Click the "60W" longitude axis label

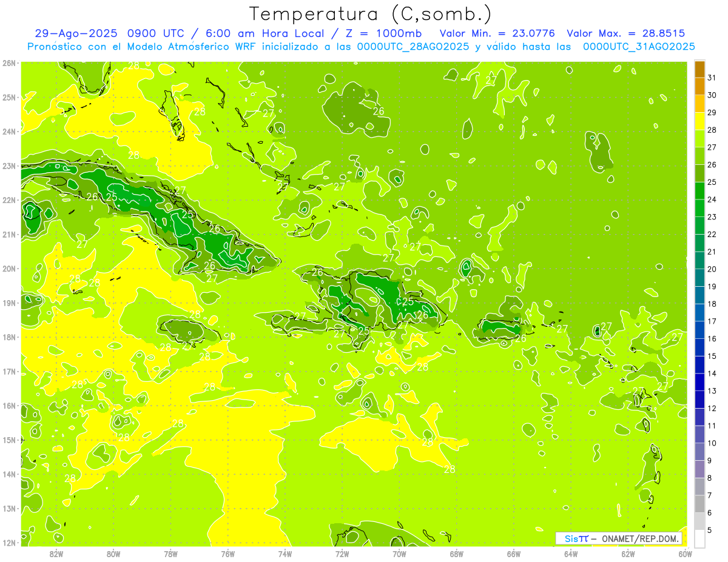pyautogui.click(x=686, y=554)
